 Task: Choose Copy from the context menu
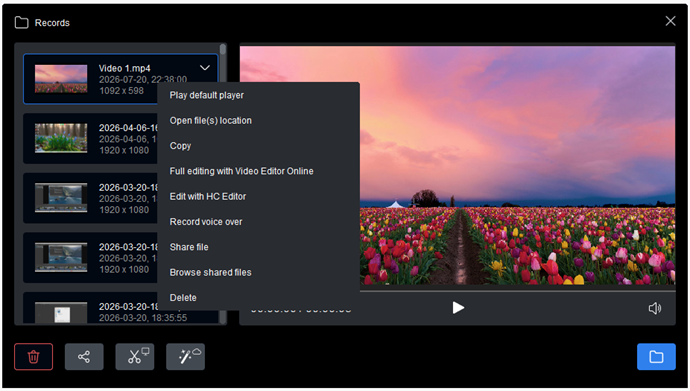(x=180, y=146)
